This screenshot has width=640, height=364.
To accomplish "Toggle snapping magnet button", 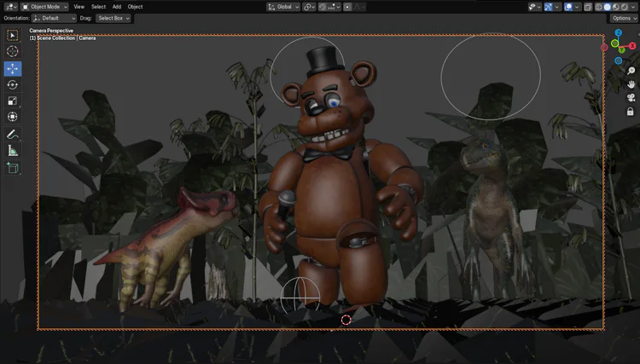I will click(323, 7).
